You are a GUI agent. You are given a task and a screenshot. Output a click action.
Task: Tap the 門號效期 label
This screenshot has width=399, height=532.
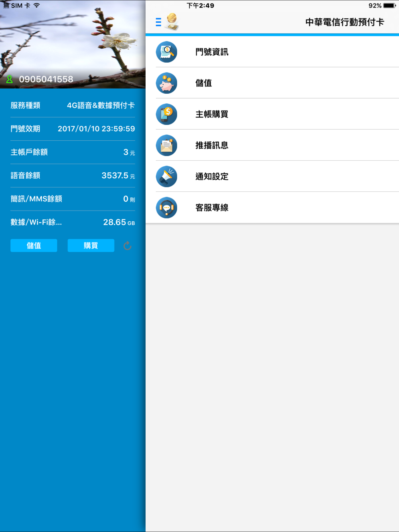[26, 128]
